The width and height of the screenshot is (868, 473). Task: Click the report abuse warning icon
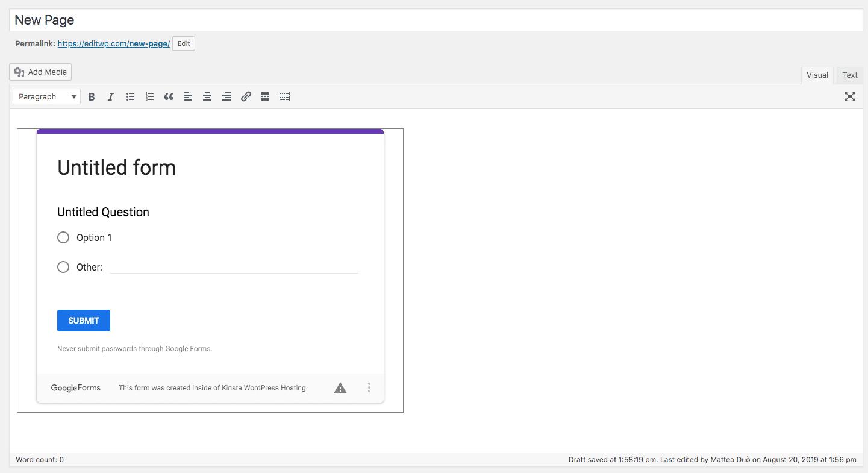click(340, 387)
